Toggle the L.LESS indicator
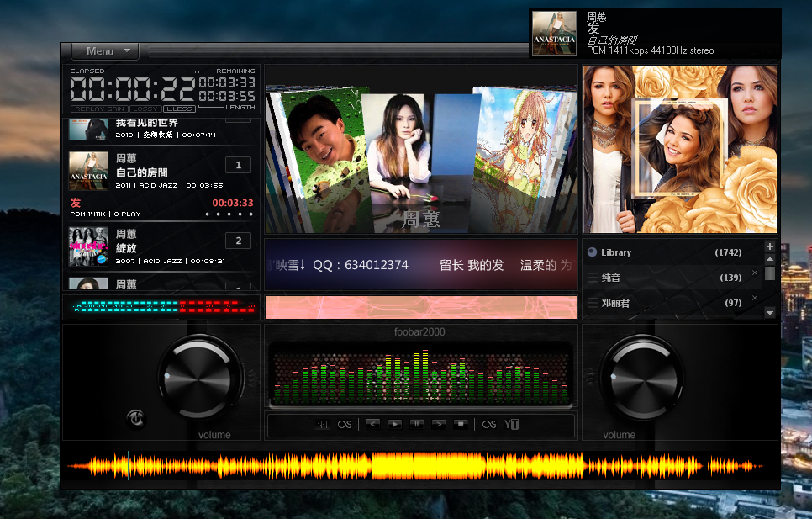 [x=179, y=109]
